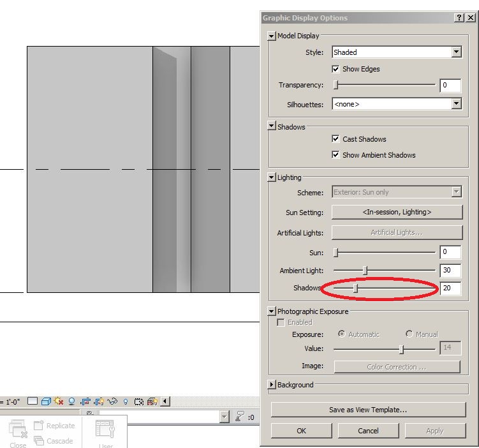Toggle the Cast Shadows checkbox
The height and width of the screenshot is (448, 479).
[x=335, y=138]
